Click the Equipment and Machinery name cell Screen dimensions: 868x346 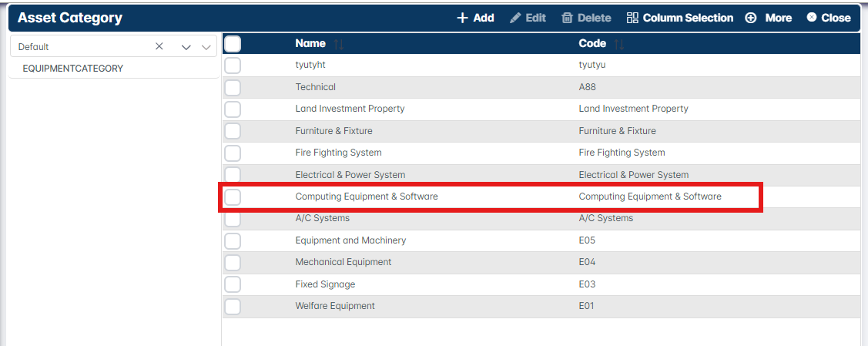tap(351, 240)
